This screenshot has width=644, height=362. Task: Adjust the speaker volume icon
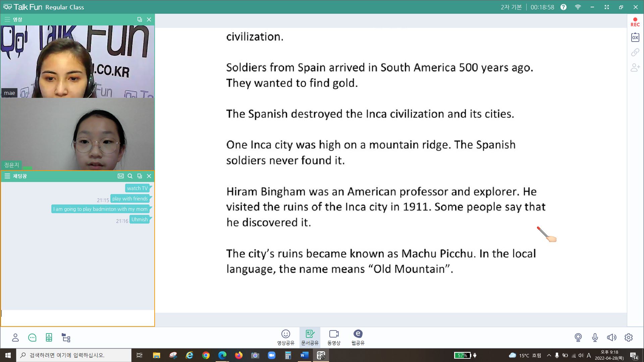click(611, 338)
